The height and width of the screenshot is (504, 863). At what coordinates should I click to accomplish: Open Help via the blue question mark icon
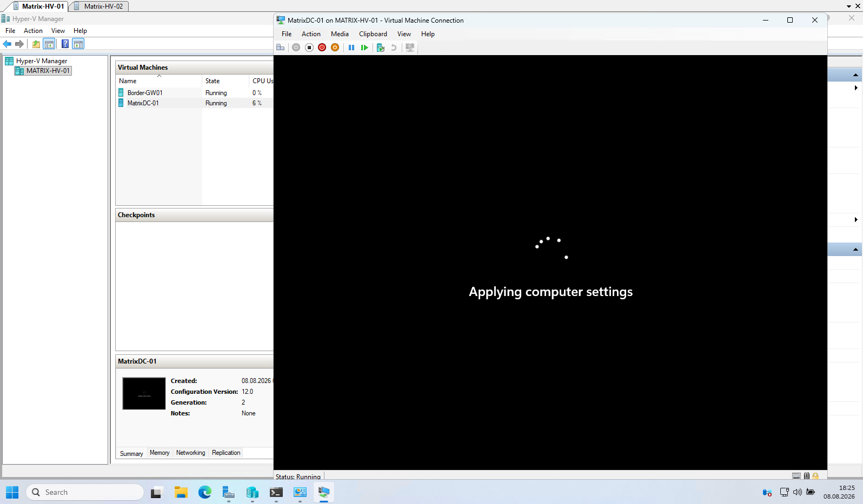(x=65, y=44)
